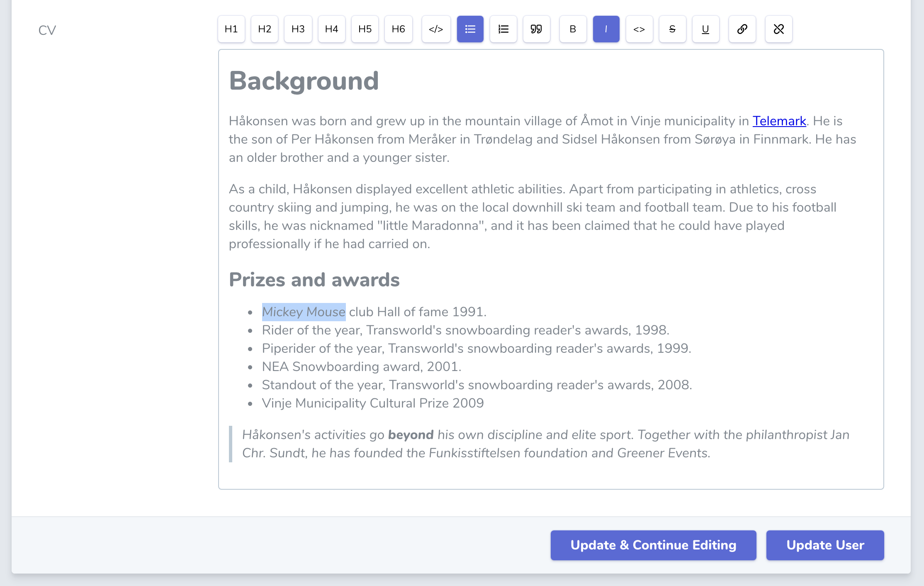Apply inline code with <> icon
The width and height of the screenshot is (924, 586).
pyautogui.click(x=639, y=29)
